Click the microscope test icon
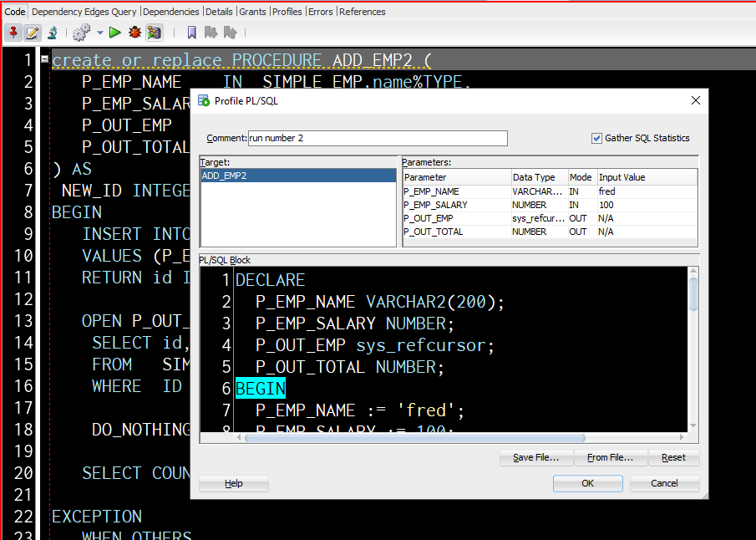Image resolution: width=756 pixels, height=540 pixels. (x=53, y=33)
